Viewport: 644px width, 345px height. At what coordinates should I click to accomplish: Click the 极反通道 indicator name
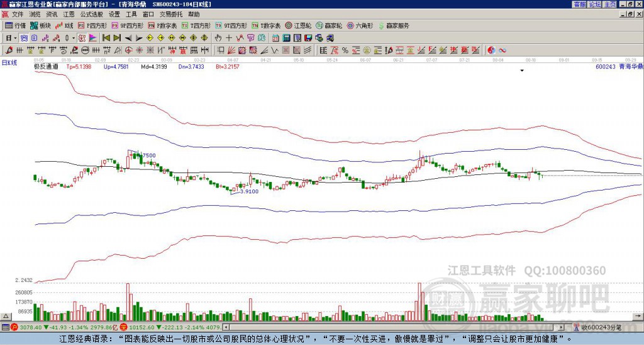46,66
